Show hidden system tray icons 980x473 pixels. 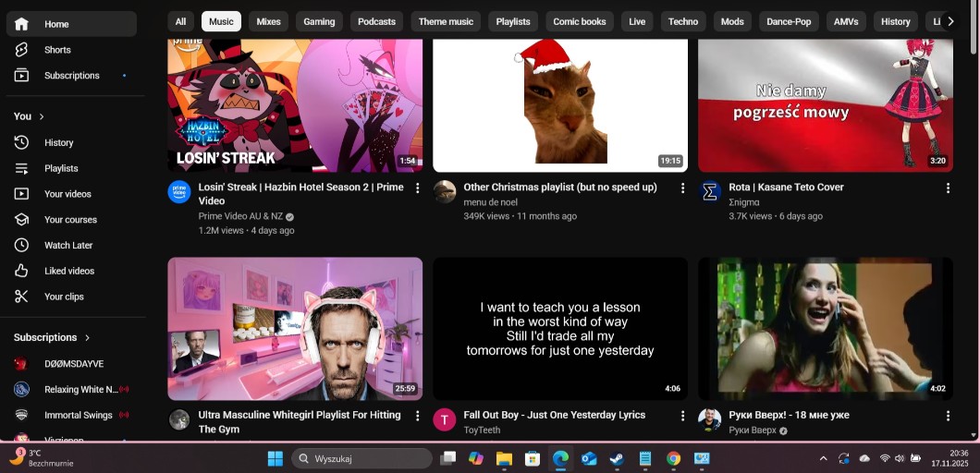click(823, 458)
